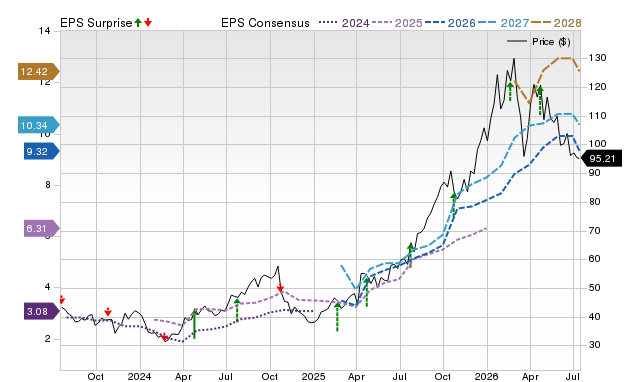
Task: Click the green surprise arrow after April 2026
Action: [540, 101]
